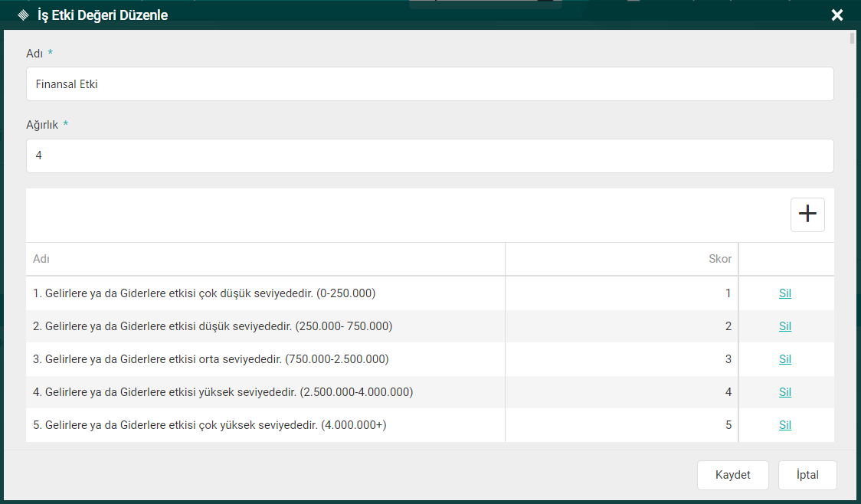Click Skor cell with value 3
Screen dimensions: 861x504
click(x=621, y=359)
